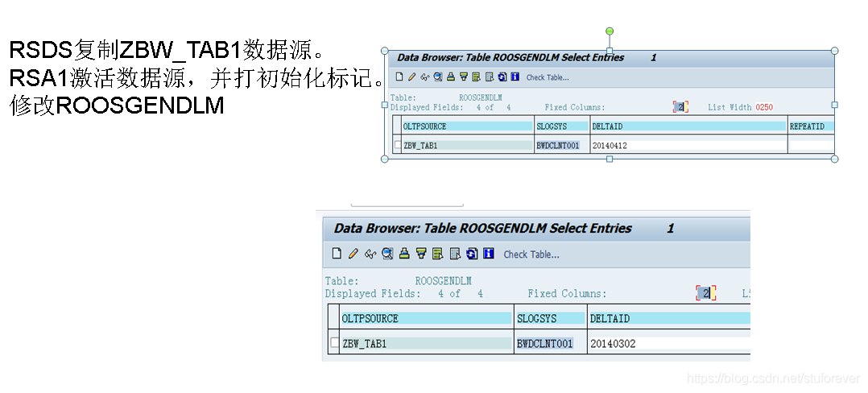Click the List Width 0250 field
This screenshot has width=868, height=393.
764,107
